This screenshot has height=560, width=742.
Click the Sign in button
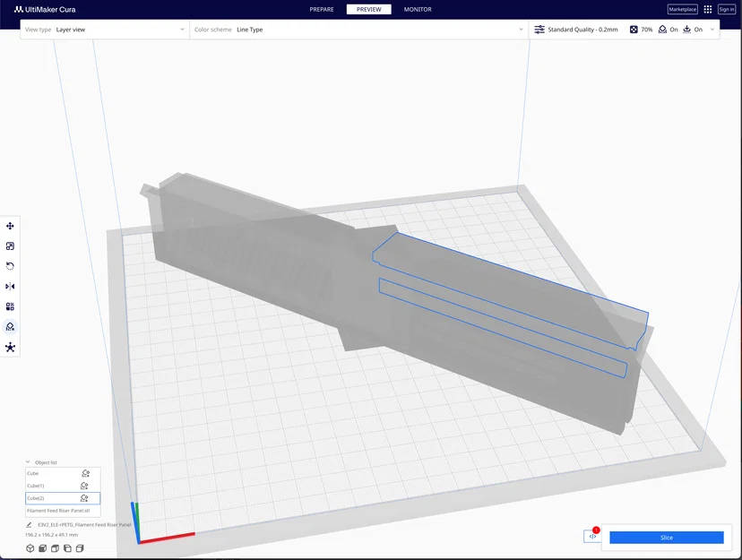click(727, 10)
